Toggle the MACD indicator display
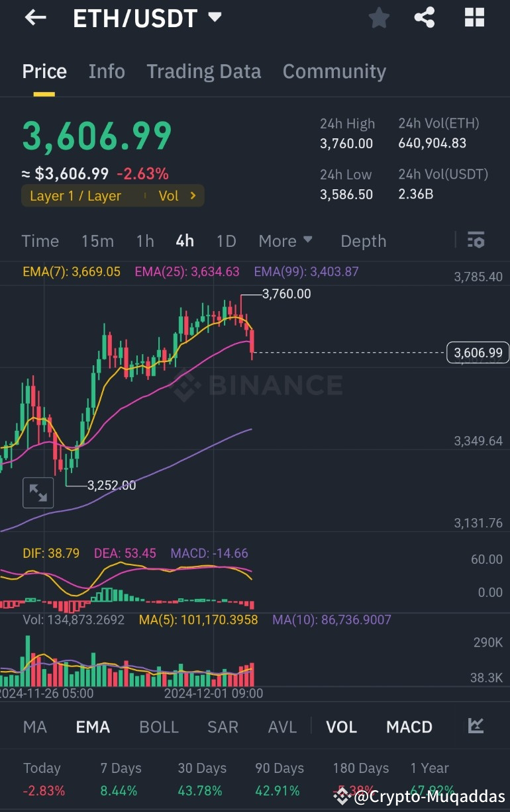This screenshot has height=812, width=510. (x=409, y=726)
